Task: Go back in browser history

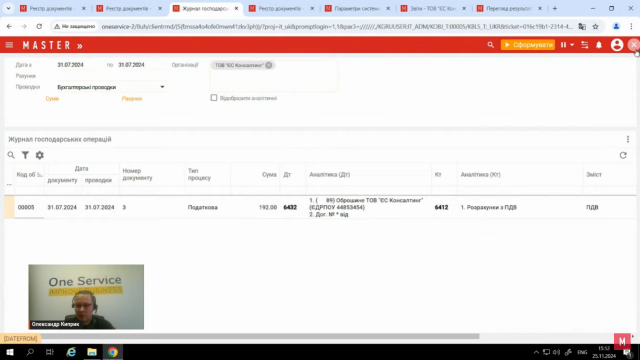Action: [9, 27]
